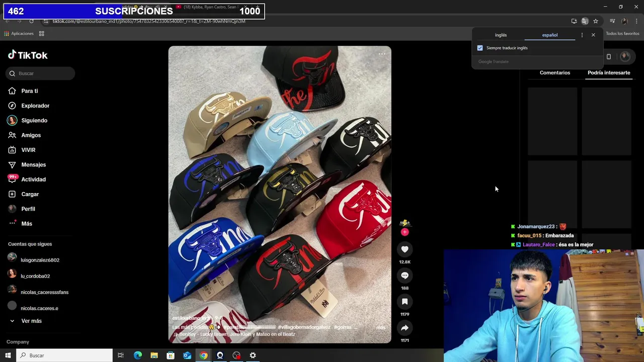Click the translate icon in address bar
Screen dimensions: 644x362
pyautogui.click(x=585, y=21)
